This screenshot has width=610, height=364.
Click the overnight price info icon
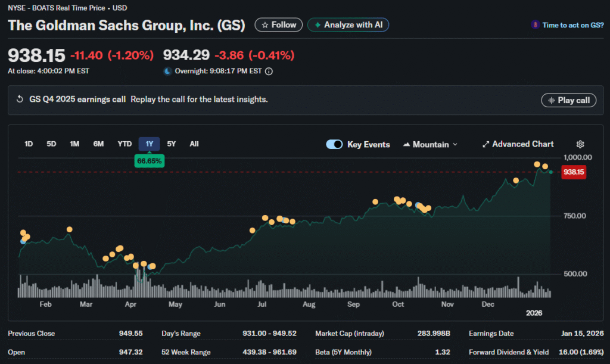[269, 71]
